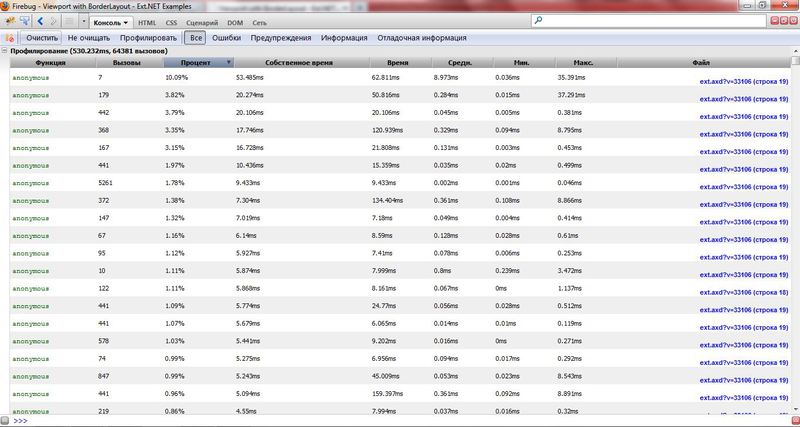Open the panel list dropdown arrow
Image resolution: width=800 pixels, height=427 pixels.
[84, 22]
